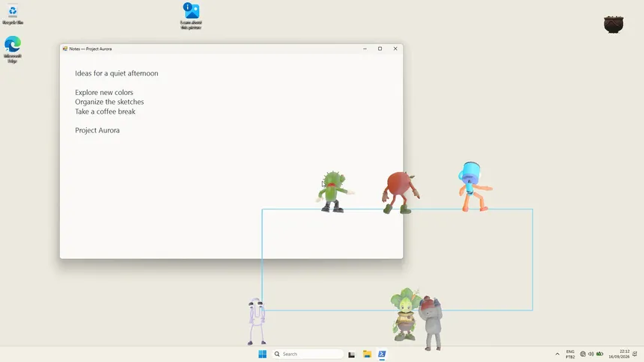Click the 'Project Aurora' note line

pos(97,130)
